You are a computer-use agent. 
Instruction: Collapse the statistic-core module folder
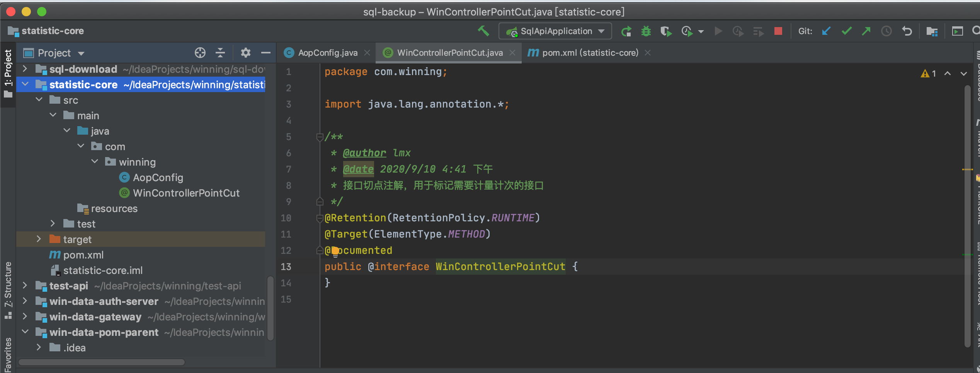pos(25,84)
